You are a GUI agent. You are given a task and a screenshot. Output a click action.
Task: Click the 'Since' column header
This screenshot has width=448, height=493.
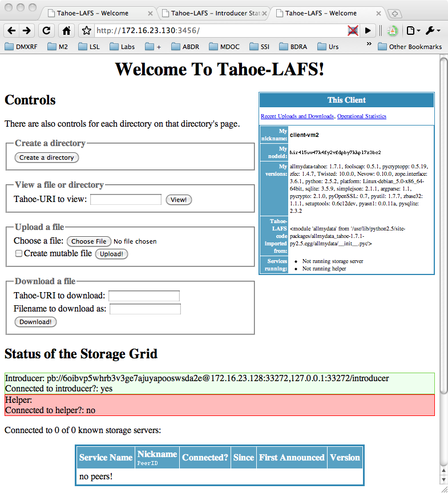(x=244, y=458)
